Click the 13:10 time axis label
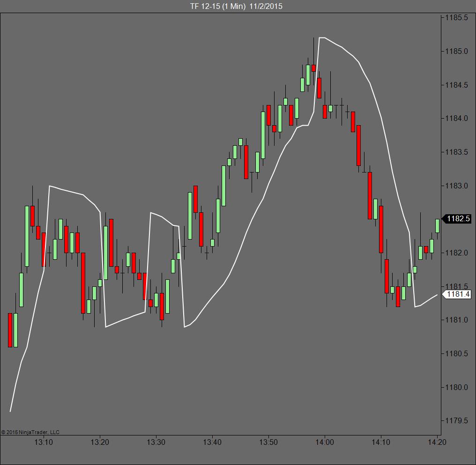This screenshot has width=476, height=465. pyautogui.click(x=44, y=442)
